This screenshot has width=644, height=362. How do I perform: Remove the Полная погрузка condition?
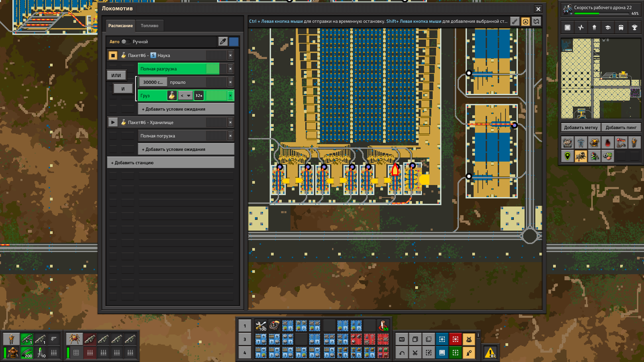click(x=230, y=136)
